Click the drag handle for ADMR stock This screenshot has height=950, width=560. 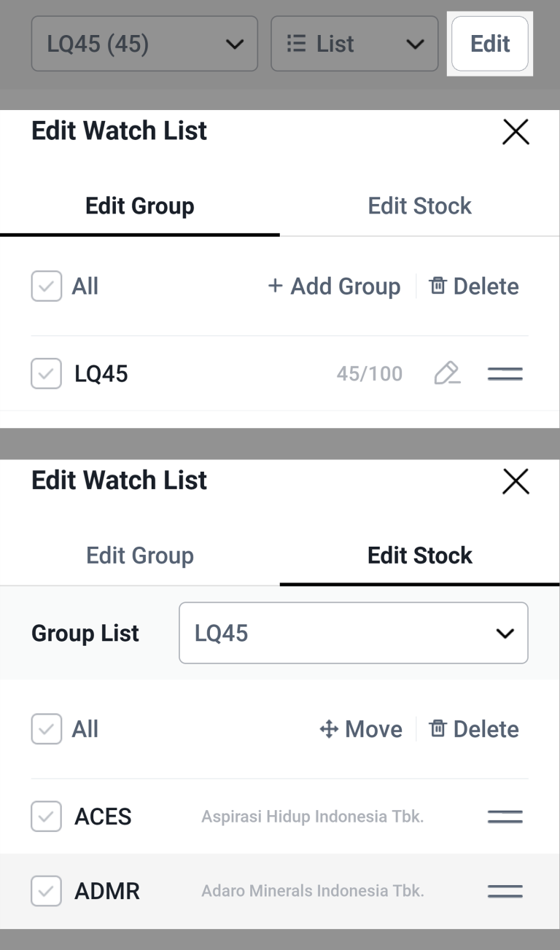click(505, 891)
